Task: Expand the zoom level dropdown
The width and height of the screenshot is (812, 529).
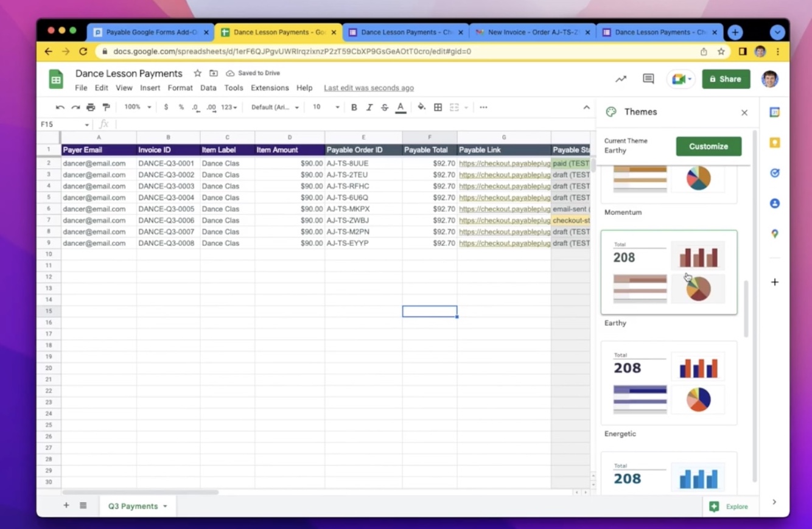Action: [136, 107]
